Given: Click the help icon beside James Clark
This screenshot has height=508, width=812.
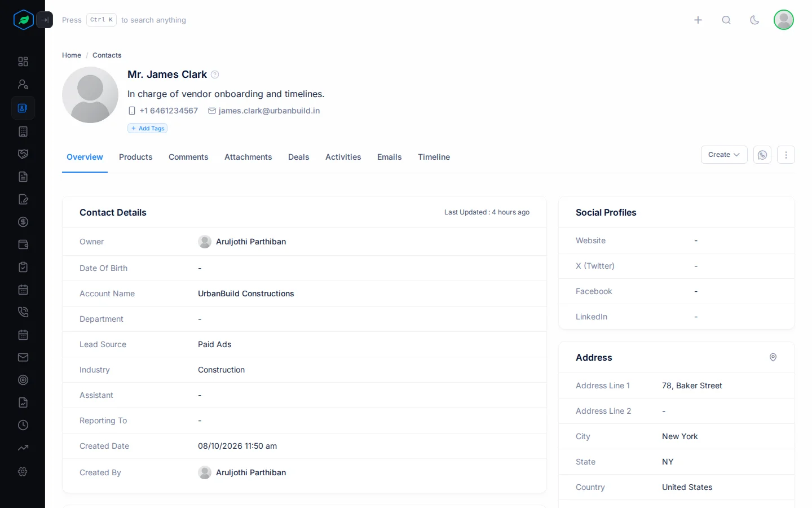Looking at the screenshot, I should click(x=215, y=75).
